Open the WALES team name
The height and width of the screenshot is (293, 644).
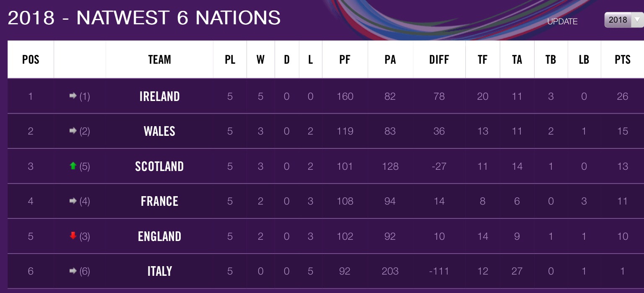tap(159, 131)
